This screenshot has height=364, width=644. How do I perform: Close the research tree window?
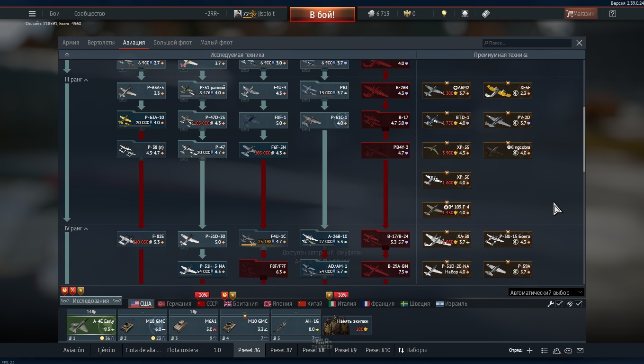pyautogui.click(x=579, y=43)
